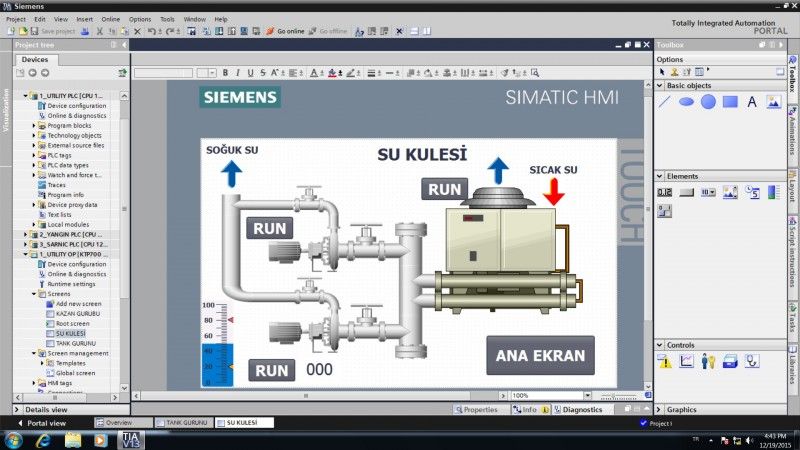The image size is (800, 450).
Task: Toggle selection pointer in Toolbox options
Action: [x=662, y=72]
